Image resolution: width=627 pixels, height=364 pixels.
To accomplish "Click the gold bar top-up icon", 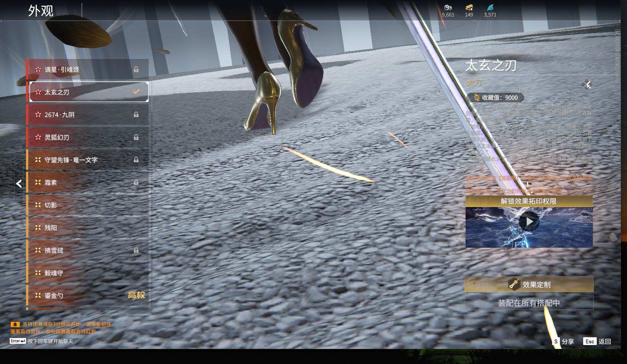I will (x=469, y=7).
